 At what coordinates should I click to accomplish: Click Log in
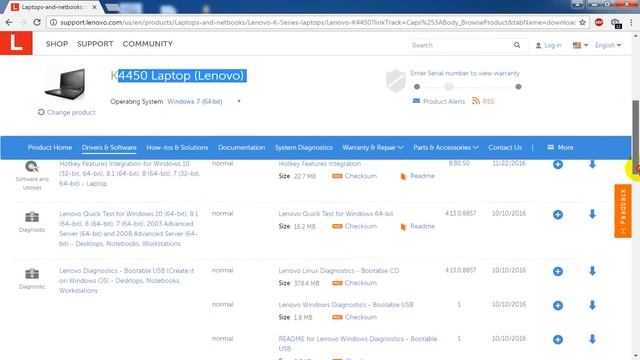click(x=549, y=45)
